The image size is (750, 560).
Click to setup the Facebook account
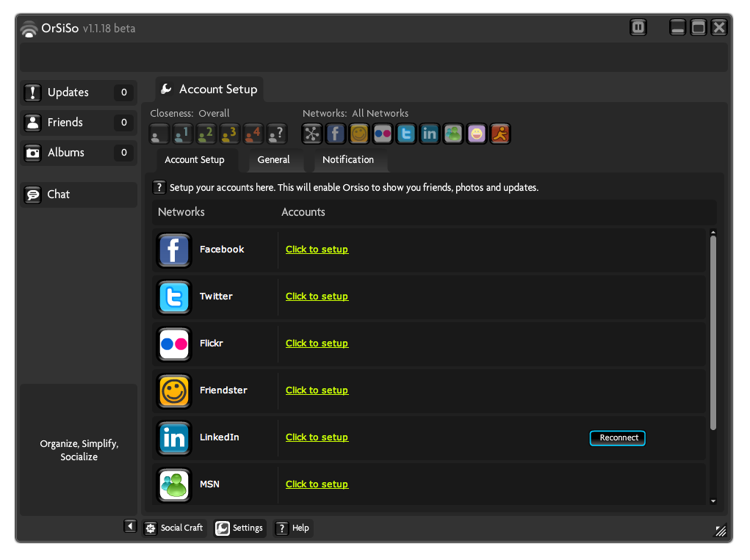point(317,250)
